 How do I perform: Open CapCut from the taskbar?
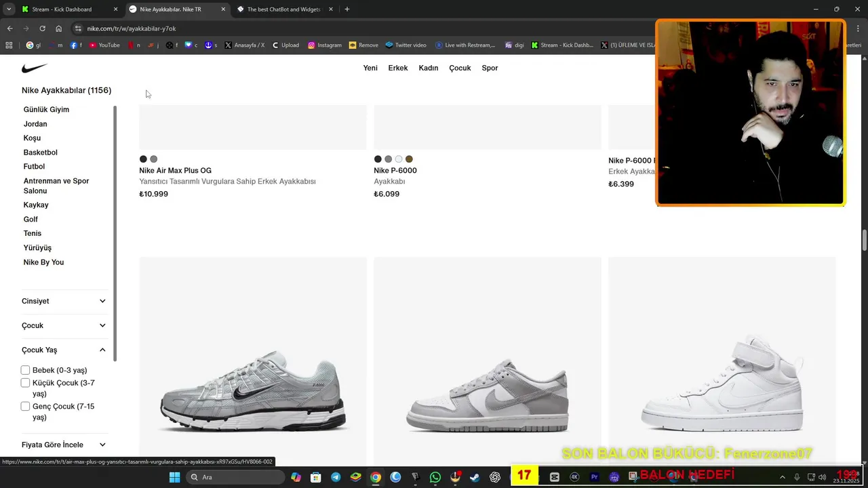[x=554, y=477]
